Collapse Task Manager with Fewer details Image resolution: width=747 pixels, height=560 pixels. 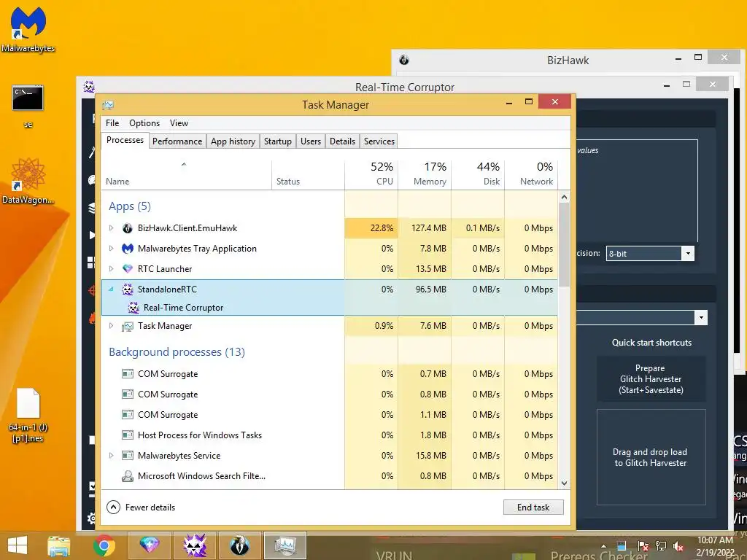pyautogui.click(x=141, y=507)
